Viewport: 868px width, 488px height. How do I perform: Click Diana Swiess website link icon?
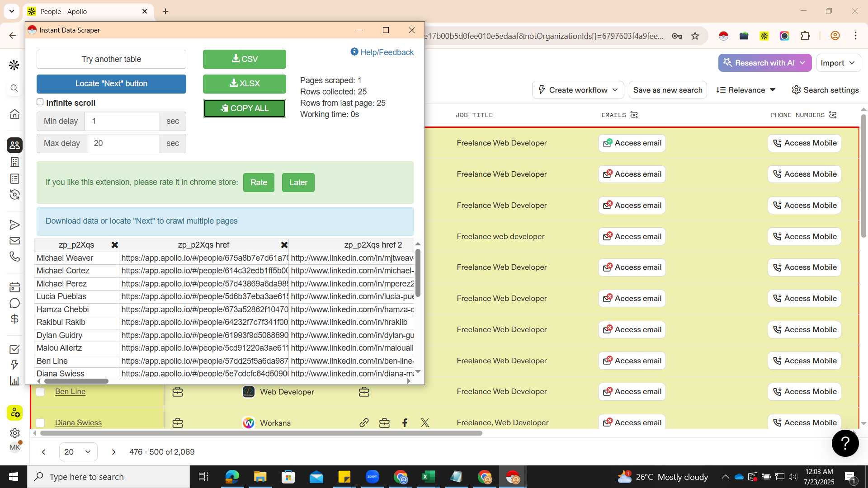click(x=364, y=423)
